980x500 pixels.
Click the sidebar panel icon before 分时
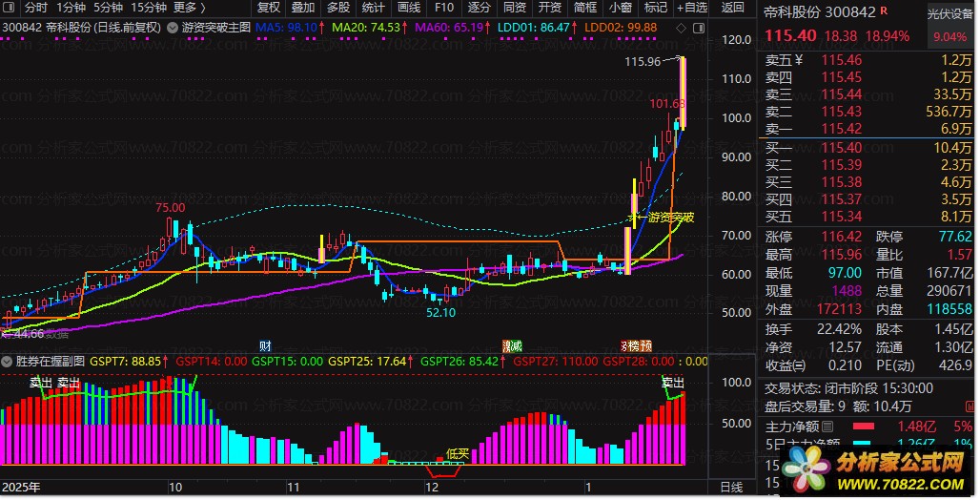(x=10, y=8)
